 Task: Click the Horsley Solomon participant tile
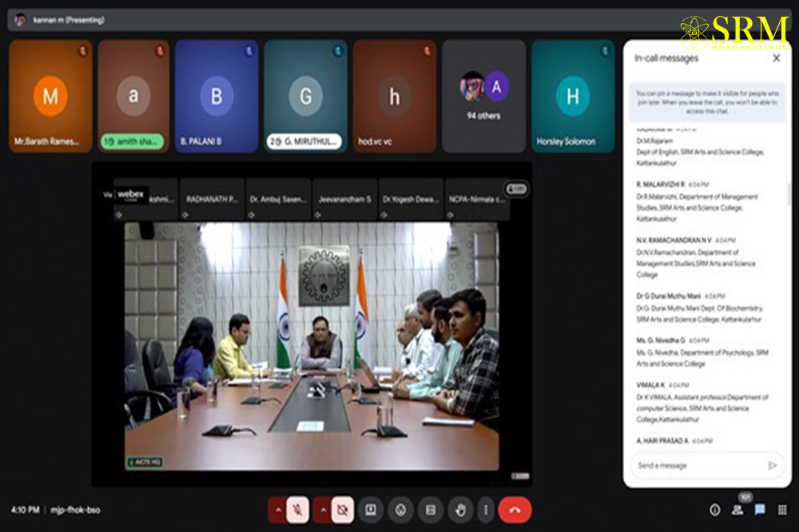pos(572,96)
